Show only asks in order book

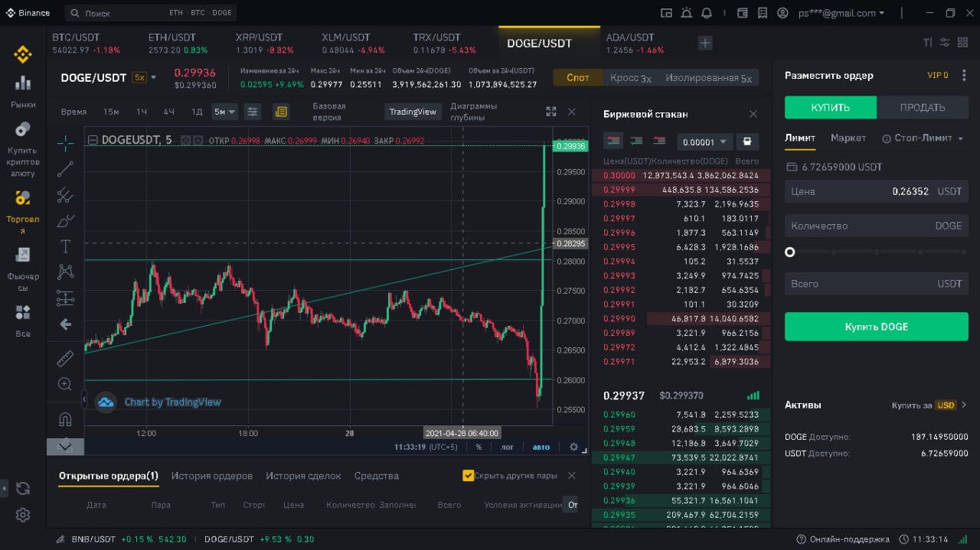(x=658, y=141)
